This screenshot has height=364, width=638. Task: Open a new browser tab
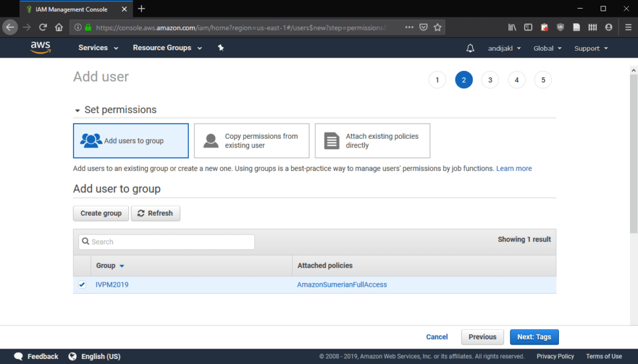pyautogui.click(x=141, y=9)
